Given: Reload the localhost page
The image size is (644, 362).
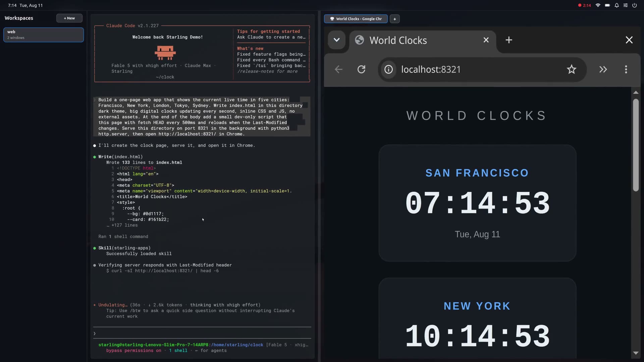Looking at the screenshot, I should (361, 69).
